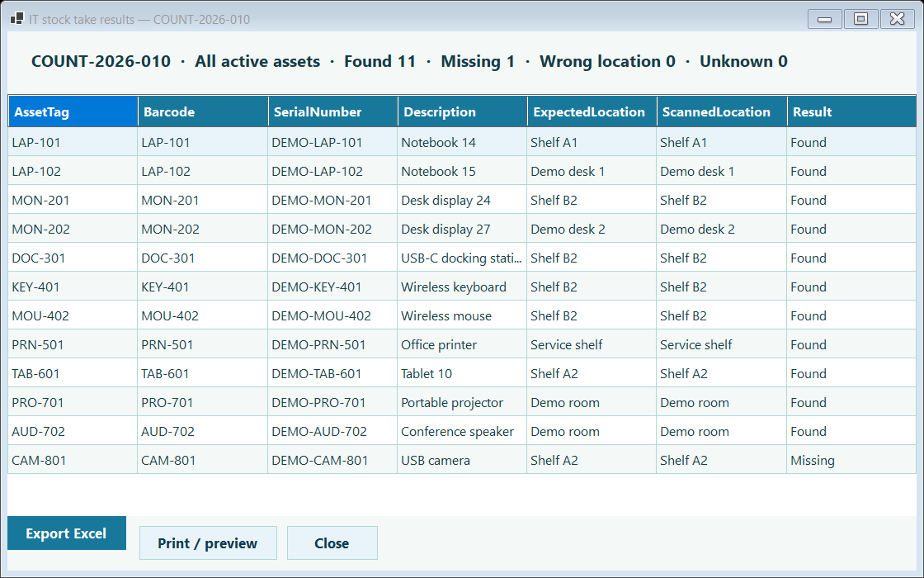Click the Missing result for CAM-801
Viewport: 924px width, 578px height.
pos(851,460)
